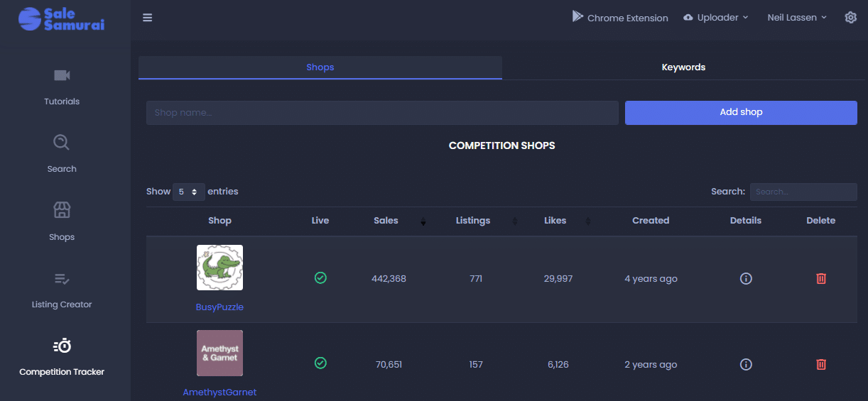Delete AmethystGarnet with trash icon
The width and height of the screenshot is (868, 401).
click(x=821, y=364)
